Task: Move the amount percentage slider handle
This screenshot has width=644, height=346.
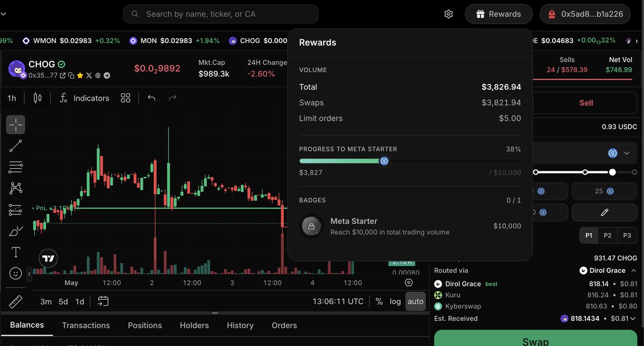Action: click(x=612, y=172)
